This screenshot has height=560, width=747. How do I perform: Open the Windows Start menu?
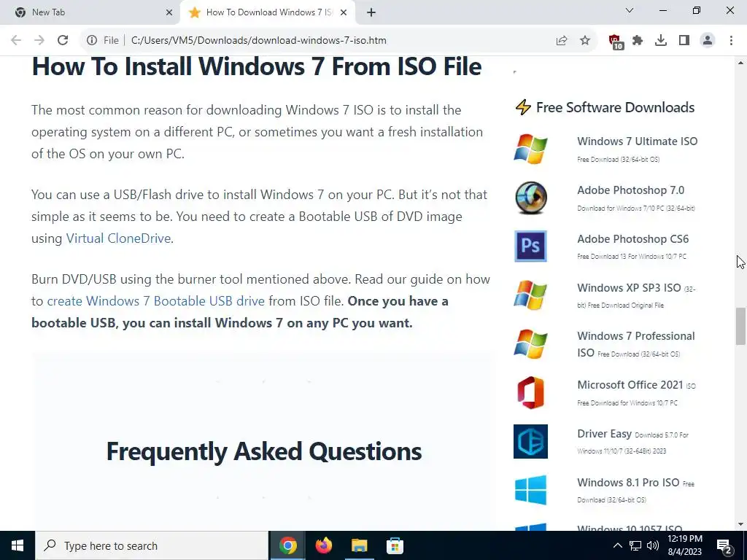[x=18, y=545]
